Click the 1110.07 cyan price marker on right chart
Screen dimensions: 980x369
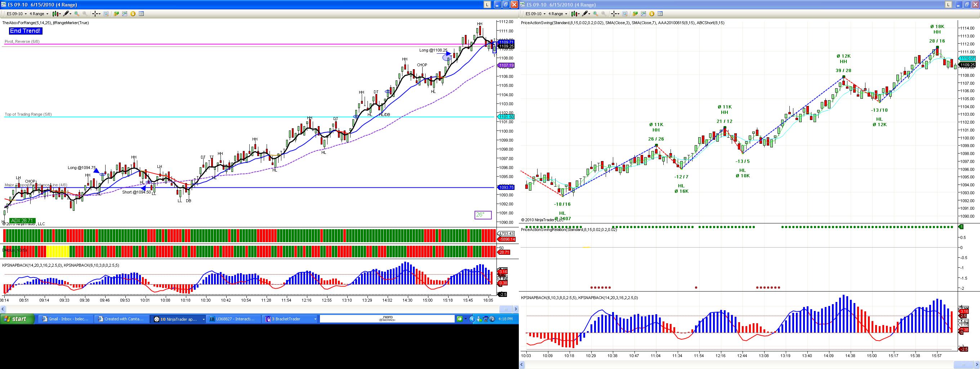(967, 59)
